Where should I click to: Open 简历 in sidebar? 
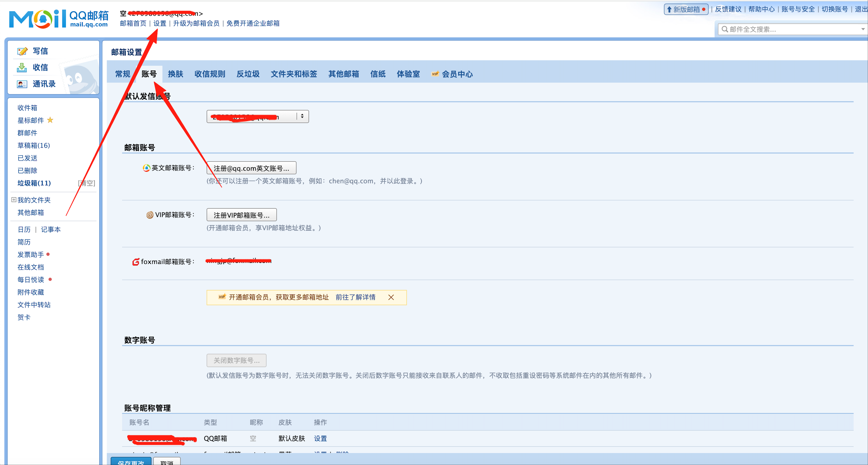(x=24, y=242)
